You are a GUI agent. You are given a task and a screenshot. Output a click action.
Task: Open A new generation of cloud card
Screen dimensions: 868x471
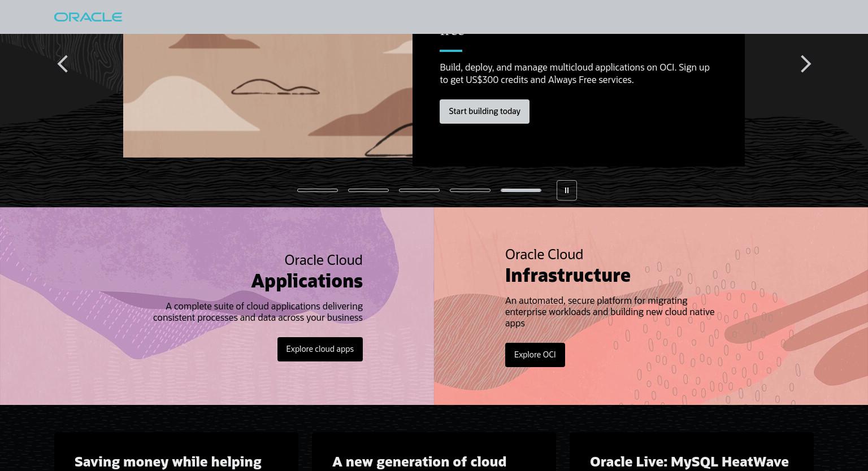[434, 452]
